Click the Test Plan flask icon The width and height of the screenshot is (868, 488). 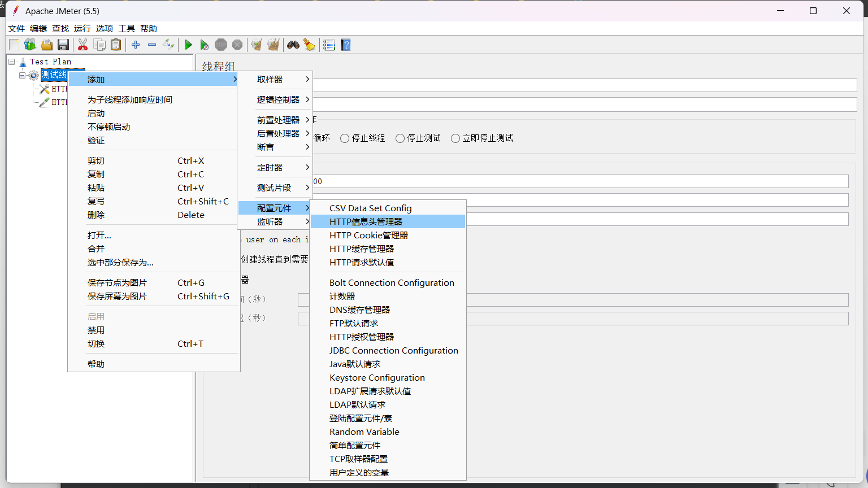point(23,62)
